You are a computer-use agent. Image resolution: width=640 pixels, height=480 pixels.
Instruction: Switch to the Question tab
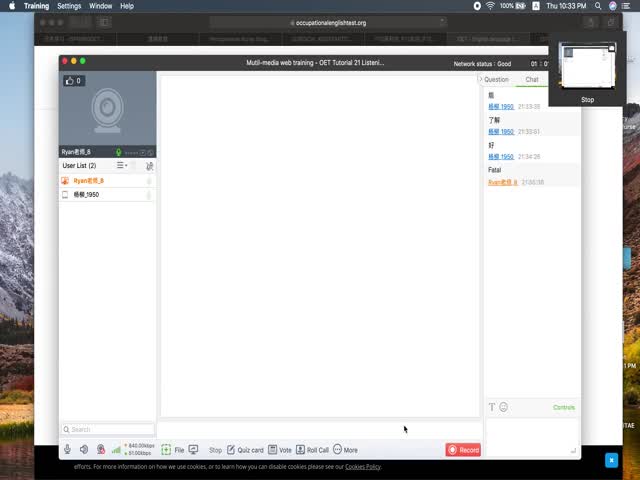click(496, 79)
